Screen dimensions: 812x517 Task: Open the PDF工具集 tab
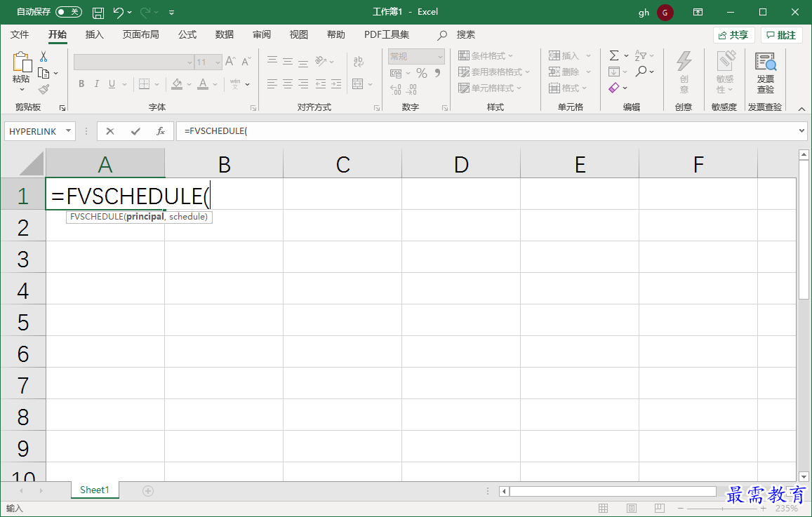pyautogui.click(x=386, y=34)
